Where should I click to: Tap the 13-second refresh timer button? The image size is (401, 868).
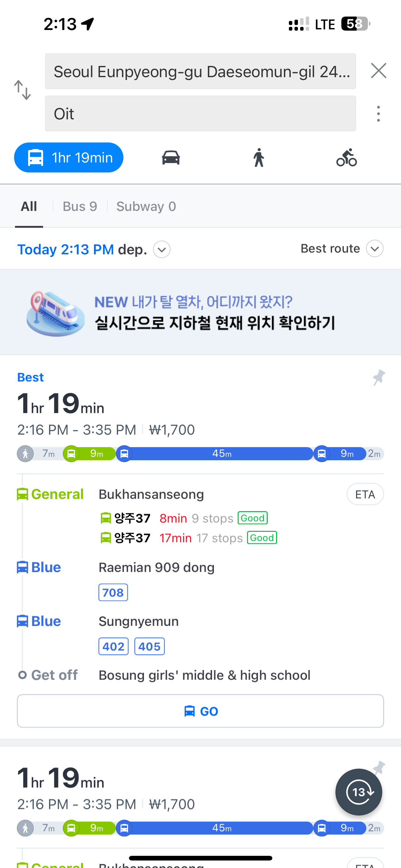click(359, 792)
